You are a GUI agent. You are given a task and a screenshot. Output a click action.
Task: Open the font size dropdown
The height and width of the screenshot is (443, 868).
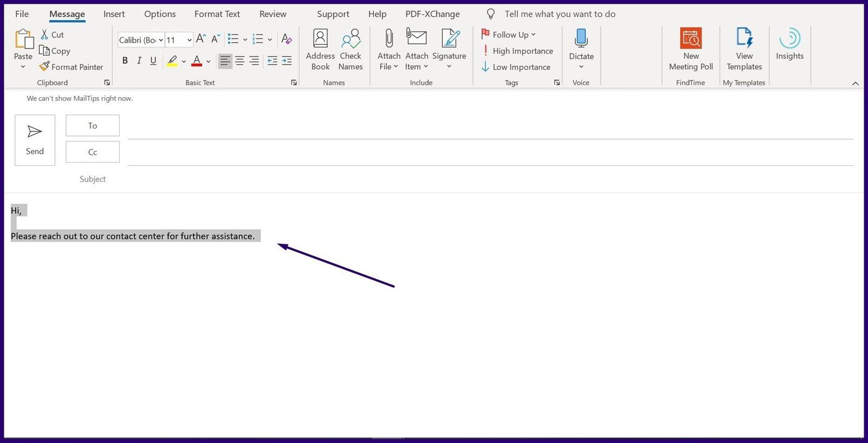[189, 40]
